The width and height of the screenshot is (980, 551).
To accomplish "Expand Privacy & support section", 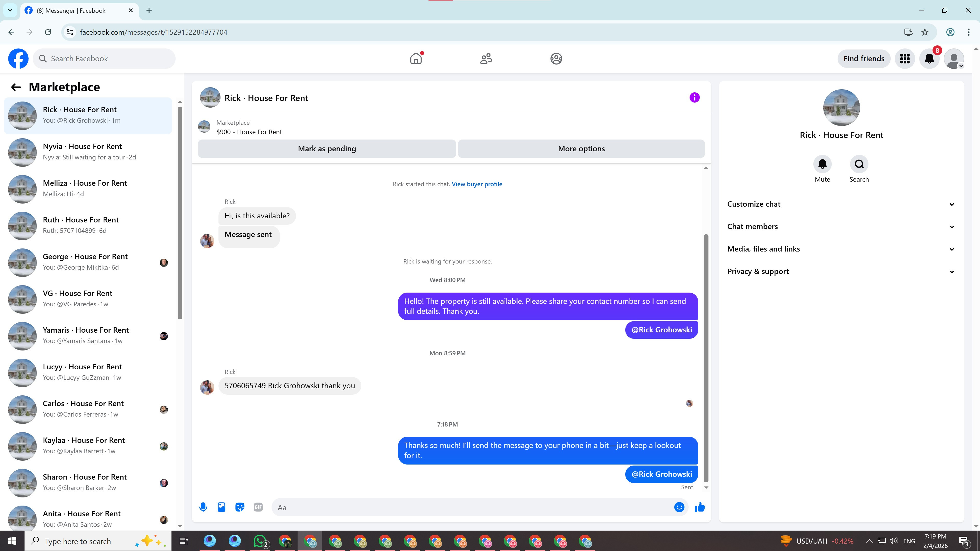I will pyautogui.click(x=841, y=271).
